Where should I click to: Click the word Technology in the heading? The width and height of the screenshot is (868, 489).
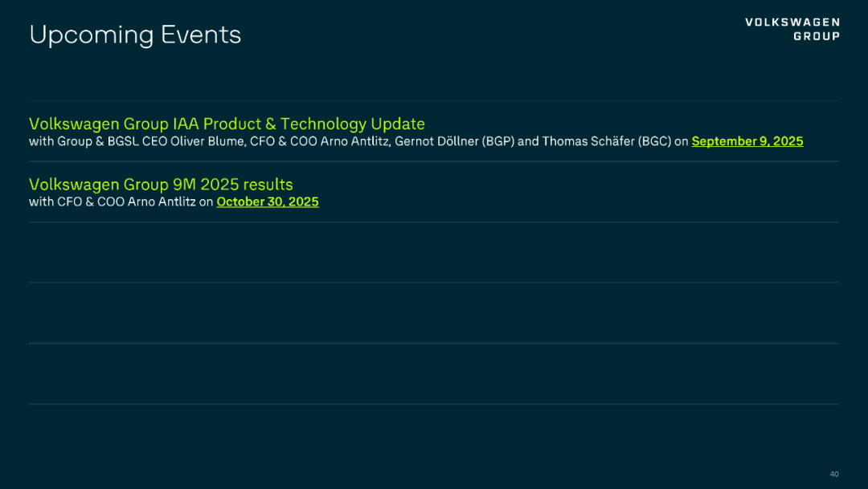323,124
